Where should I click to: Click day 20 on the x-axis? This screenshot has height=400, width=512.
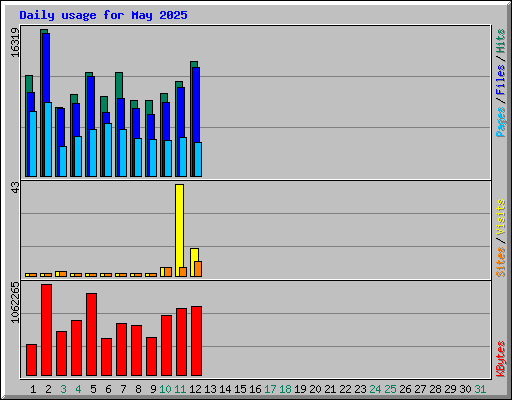[315, 389]
